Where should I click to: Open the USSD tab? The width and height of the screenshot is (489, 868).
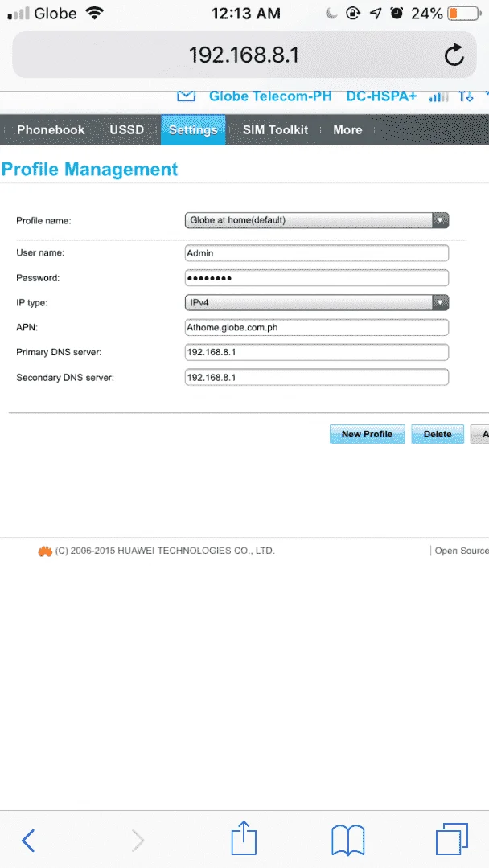[127, 129]
